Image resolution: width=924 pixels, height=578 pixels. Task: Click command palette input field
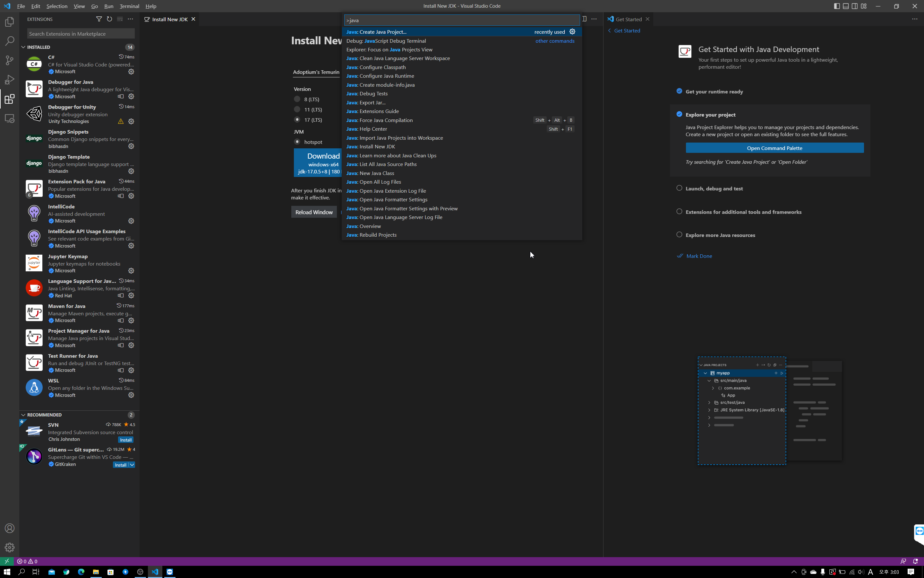462,20
